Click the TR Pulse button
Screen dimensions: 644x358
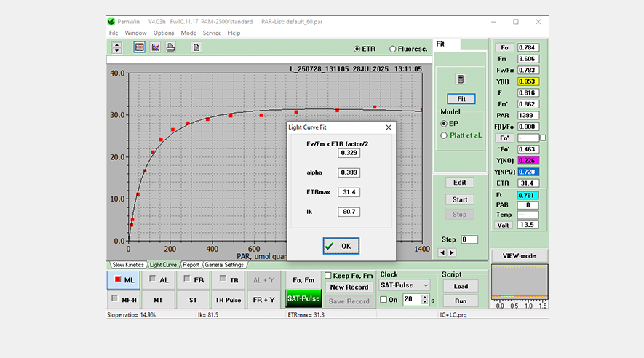point(228,300)
